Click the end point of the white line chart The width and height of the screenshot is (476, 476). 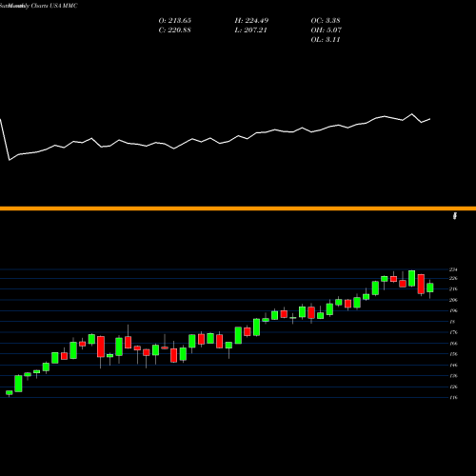click(430, 119)
